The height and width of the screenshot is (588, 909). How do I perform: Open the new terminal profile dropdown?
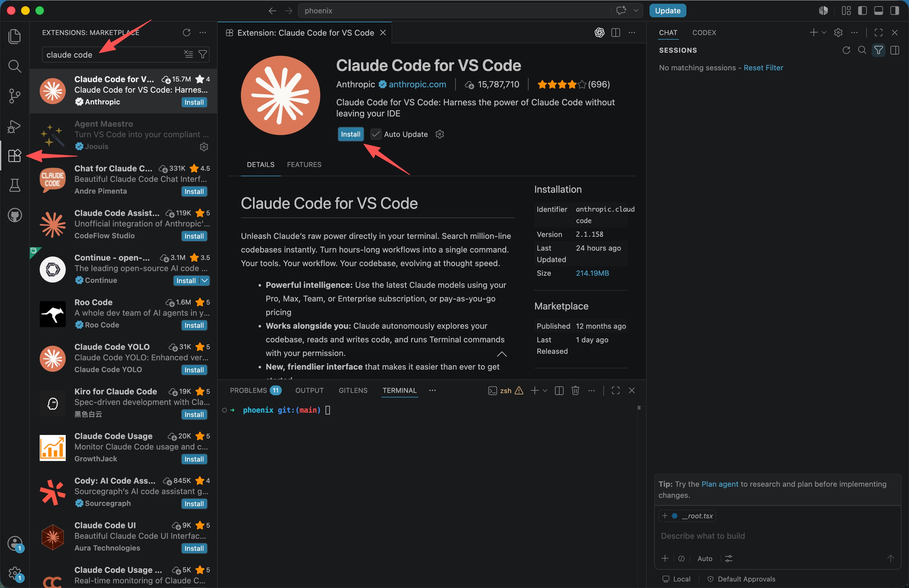[545, 390]
